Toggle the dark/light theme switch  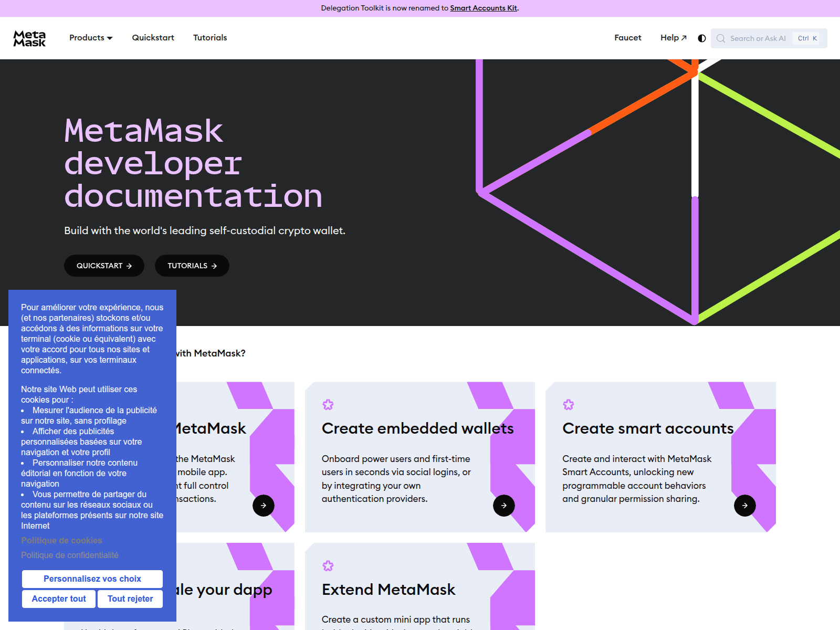tap(702, 38)
